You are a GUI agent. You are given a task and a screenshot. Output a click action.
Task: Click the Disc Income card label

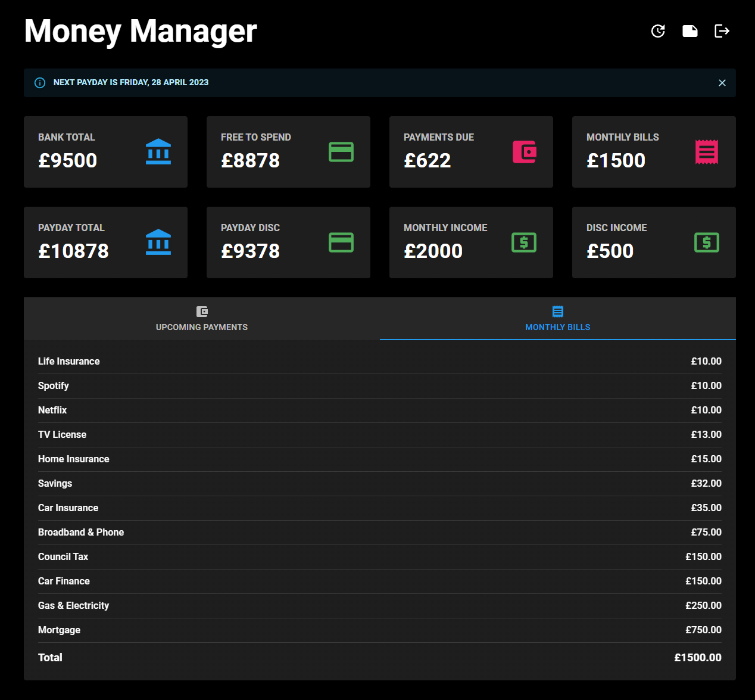617,228
